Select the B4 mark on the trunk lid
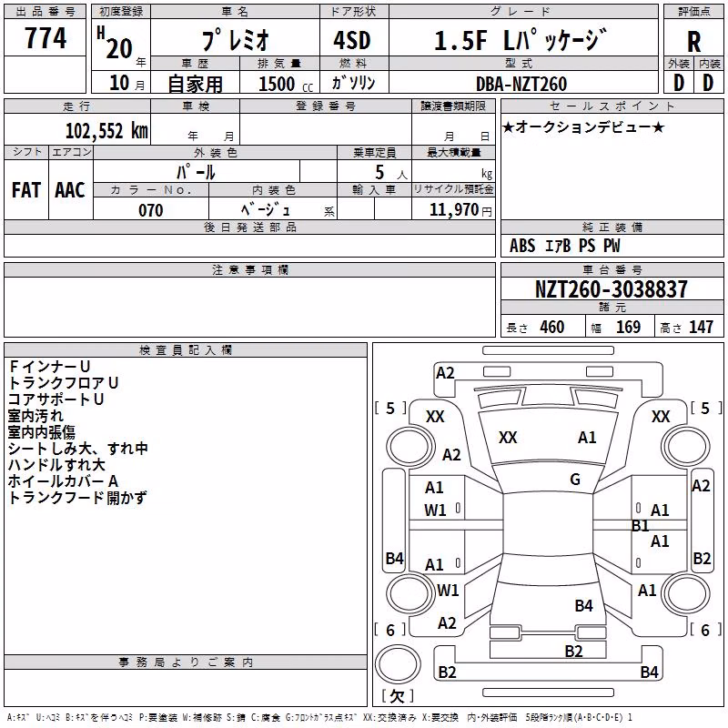The image size is (728, 728). (583, 605)
